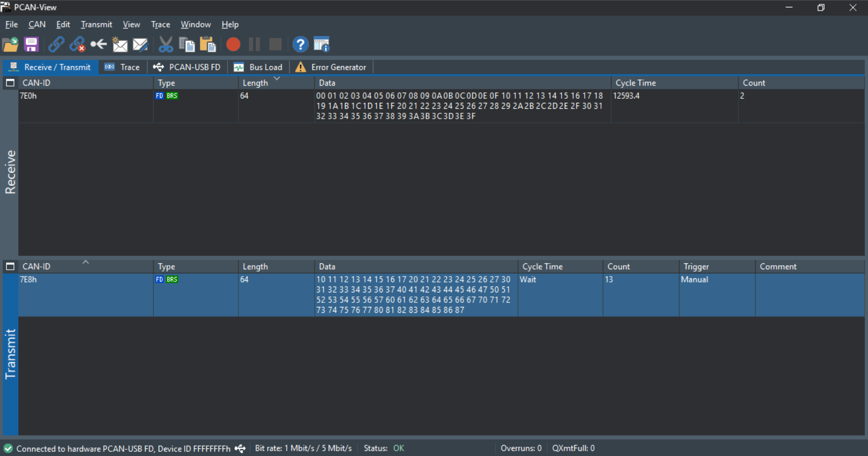Open the Window menu

[x=196, y=24]
